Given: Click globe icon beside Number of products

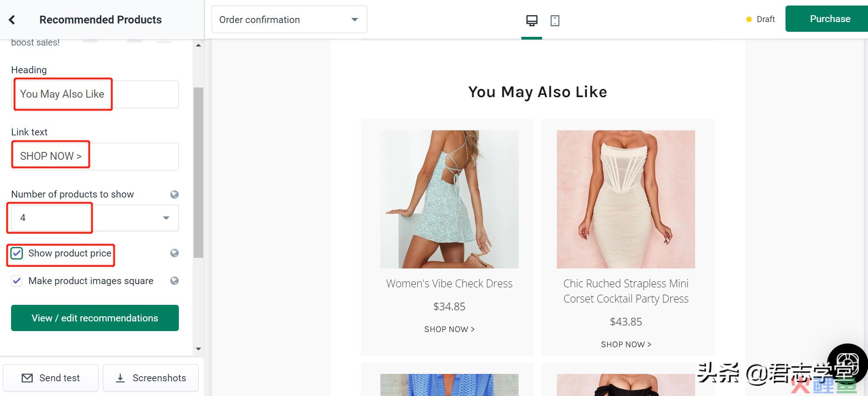Looking at the screenshot, I should coord(174,194).
